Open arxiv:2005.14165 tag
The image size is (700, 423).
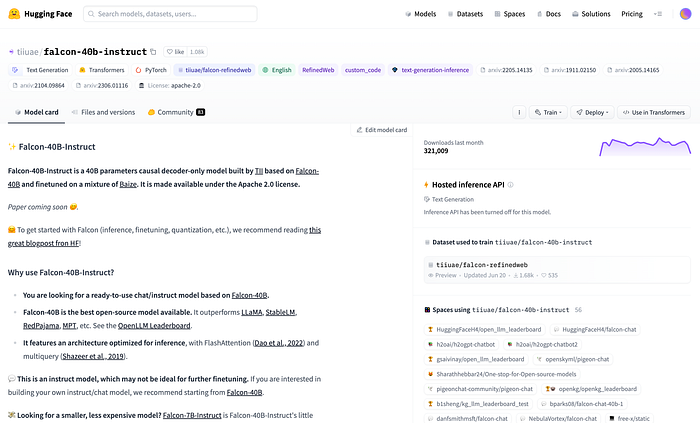point(633,70)
